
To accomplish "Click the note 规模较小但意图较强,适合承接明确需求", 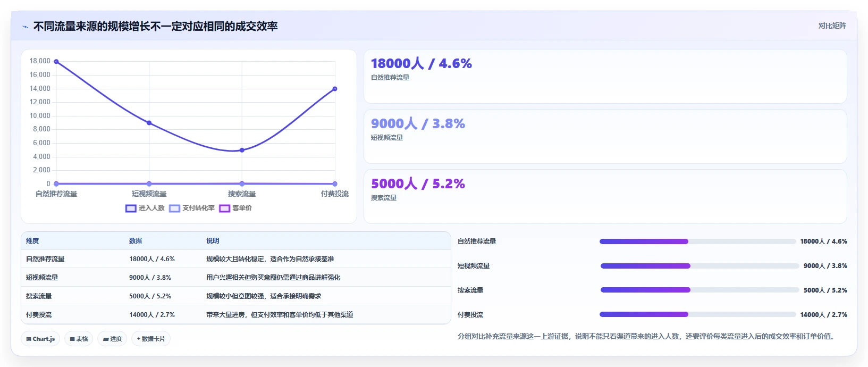I will (x=264, y=296).
